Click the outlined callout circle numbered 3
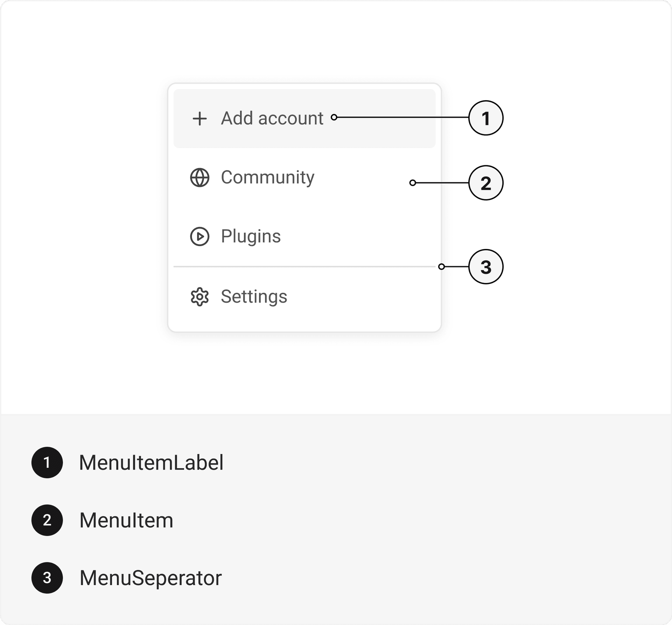 [485, 267]
